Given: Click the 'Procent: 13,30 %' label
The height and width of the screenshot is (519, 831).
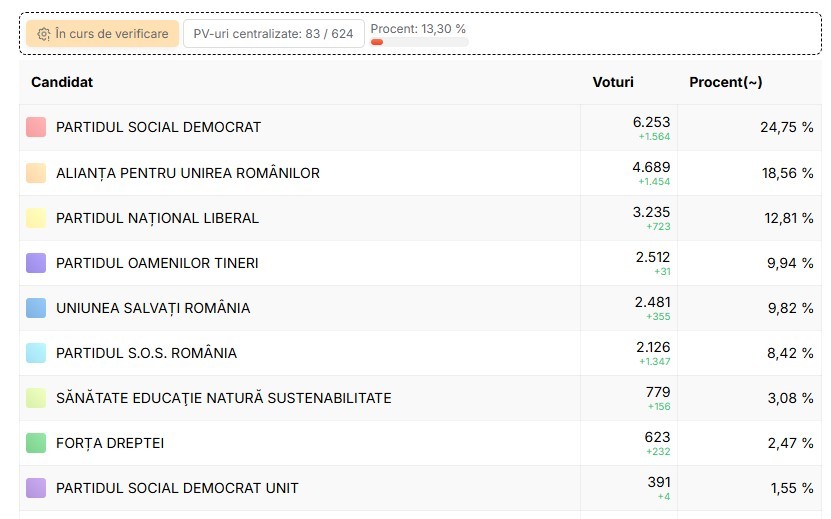Looking at the screenshot, I should tap(418, 29).
